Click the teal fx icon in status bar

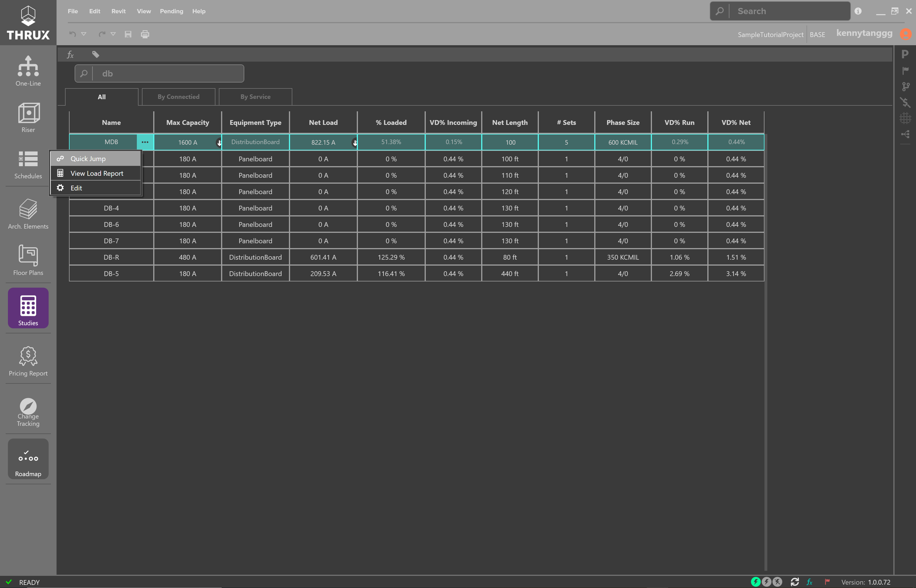(809, 582)
